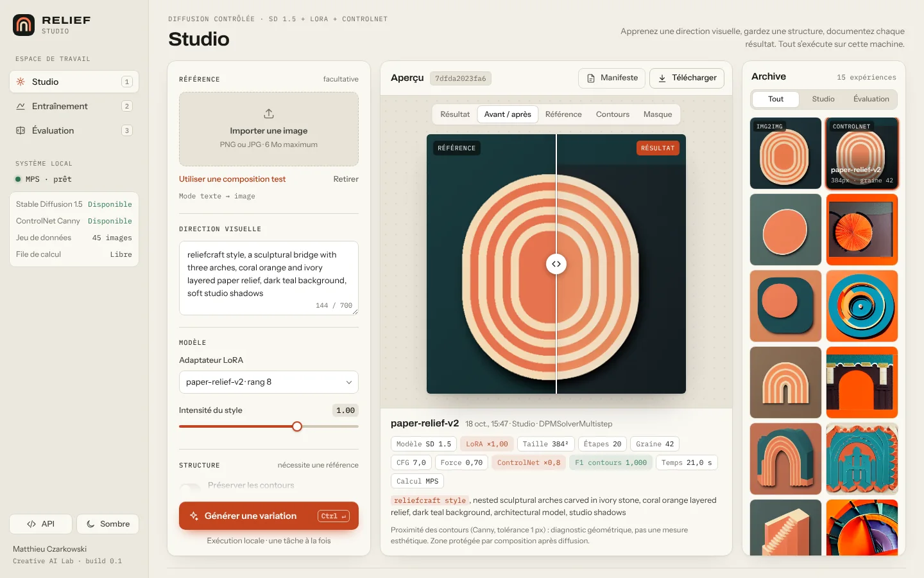Image resolution: width=924 pixels, height=578 pixels.
Task: Click the Ctrl shortcut badge on the generate button
Action: pos(334,516)
